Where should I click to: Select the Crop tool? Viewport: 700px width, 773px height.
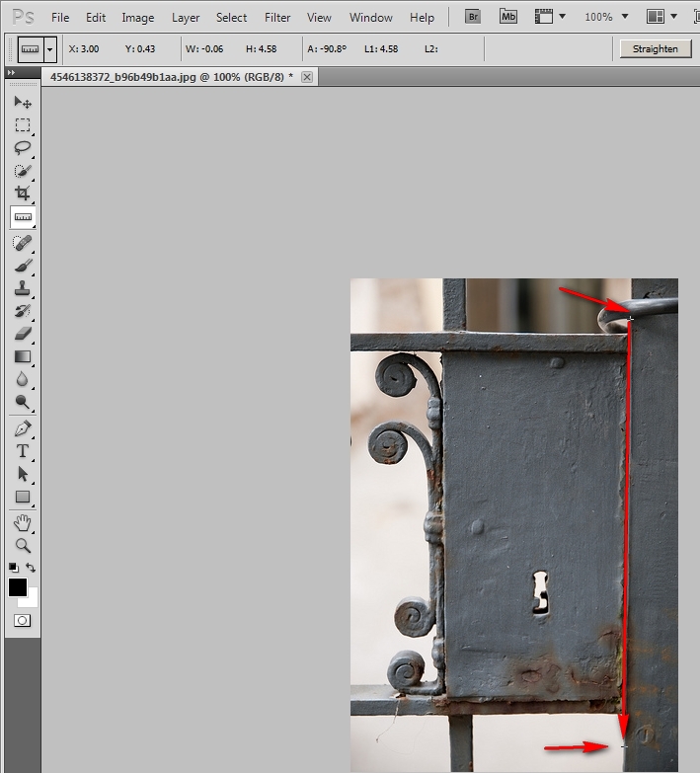pyautogui.click(x=23, y=193)
